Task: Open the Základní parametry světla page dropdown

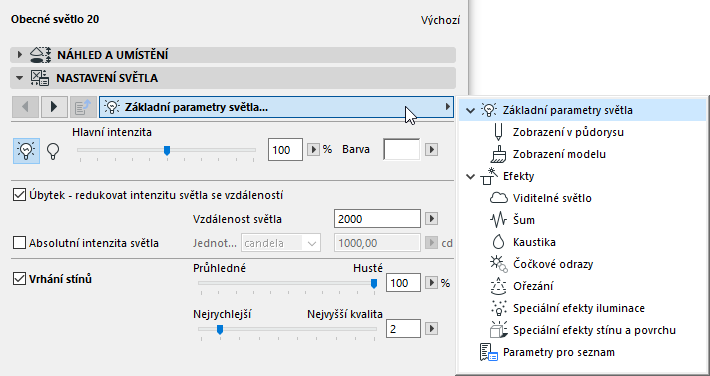Action: [276, 107]
